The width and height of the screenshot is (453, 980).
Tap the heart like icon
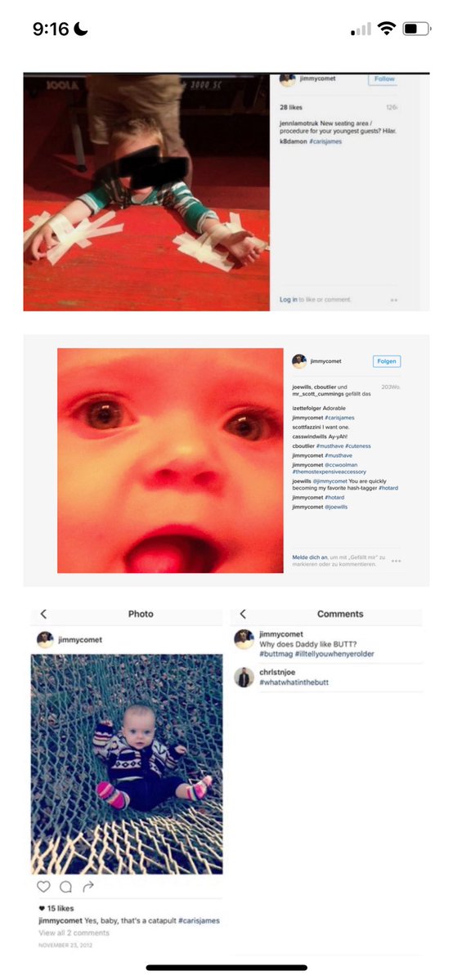click(x=43, y=886)
